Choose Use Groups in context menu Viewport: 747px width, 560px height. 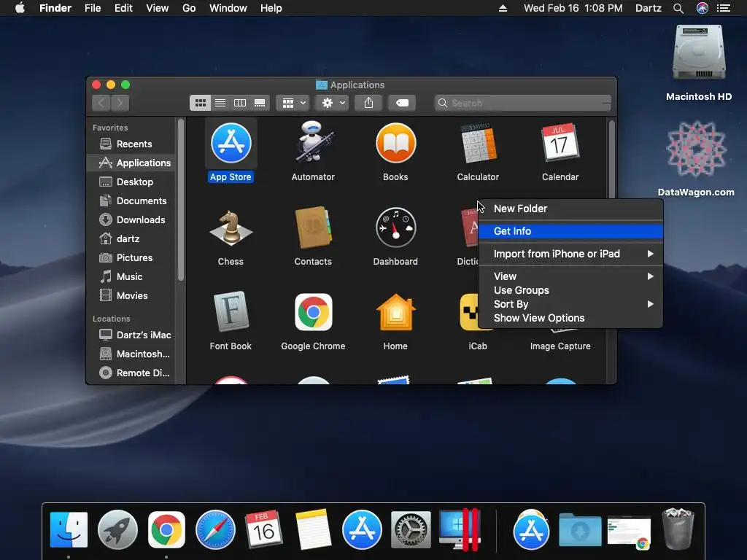pos(570,290)
